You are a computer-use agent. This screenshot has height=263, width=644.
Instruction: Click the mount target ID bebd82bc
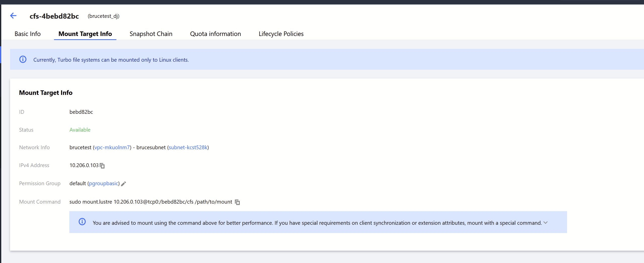pos(81,112)
